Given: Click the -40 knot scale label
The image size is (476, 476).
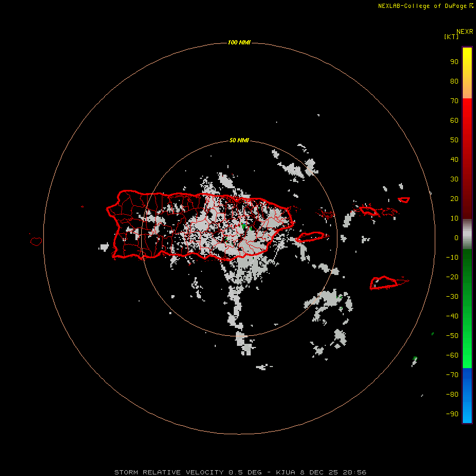Looking at the screenshot, I should pos(452,316).
